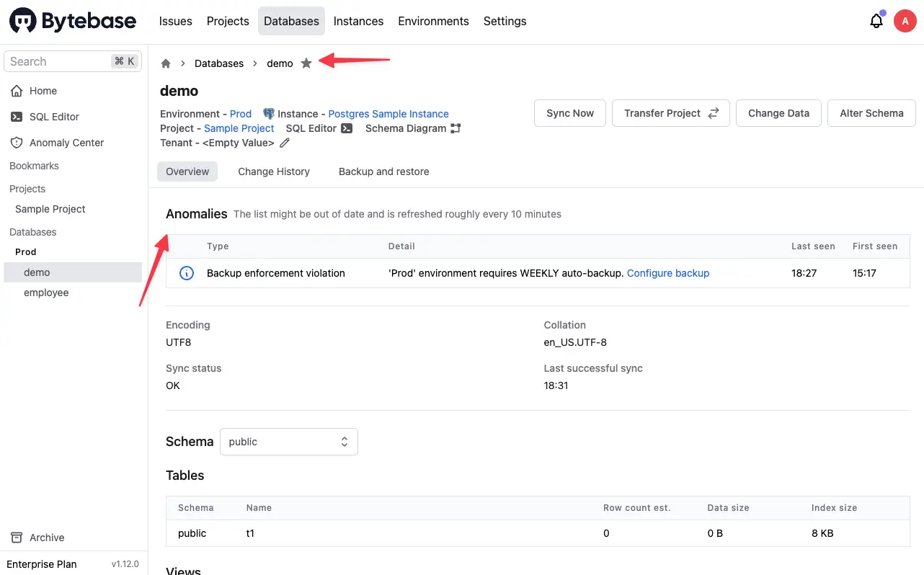
Task: Click the Alter Schema button
Action: [871, 113]
